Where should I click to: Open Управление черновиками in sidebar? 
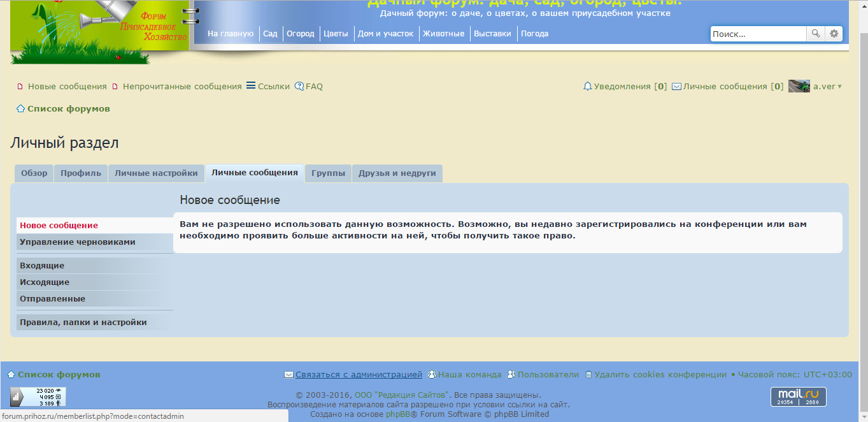pyautogui.click(x=77, y=242)
